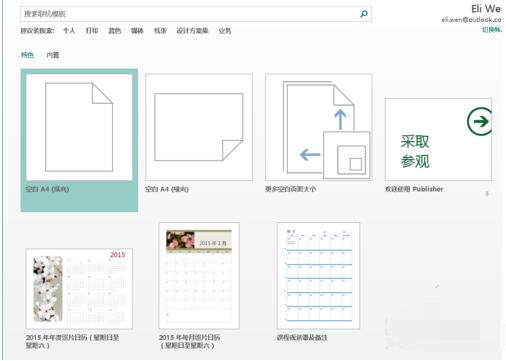Select suggested search 业务
This screenshot has width=506, height=361.
[225, 31]
